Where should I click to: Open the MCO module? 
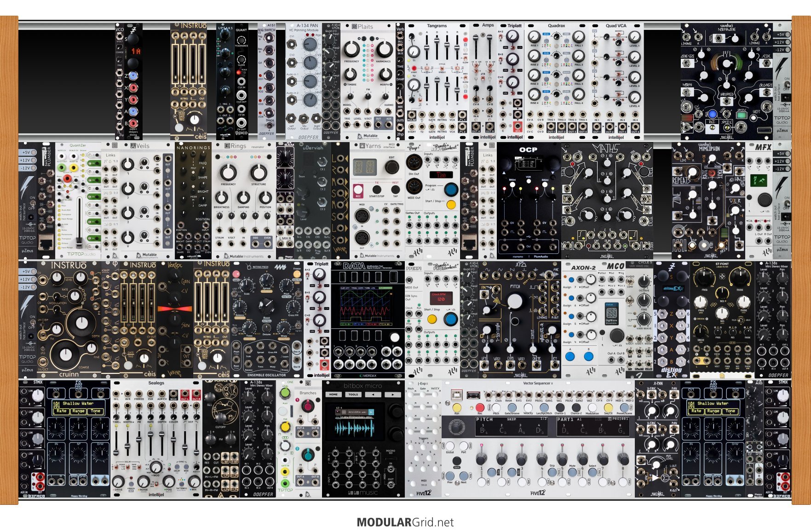(x=612, y=320)
